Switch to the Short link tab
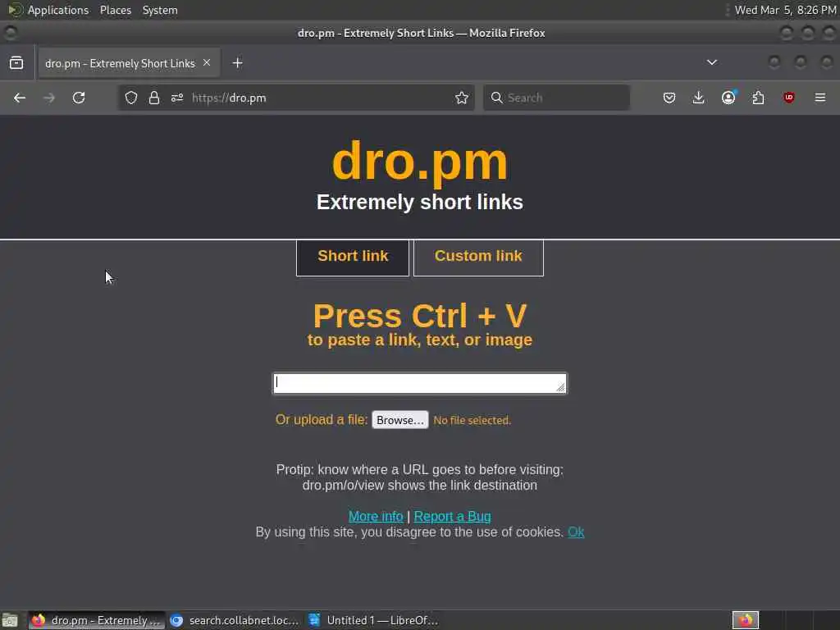Screen dimensions: 840x630 353,258
